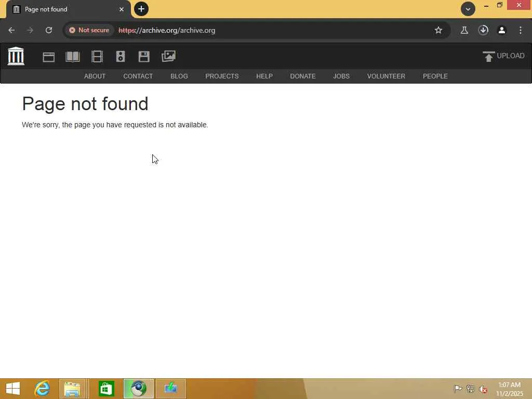Open the Video film strip icon
532x399 pixels.
pyautogui.click(x=97, y=56)
